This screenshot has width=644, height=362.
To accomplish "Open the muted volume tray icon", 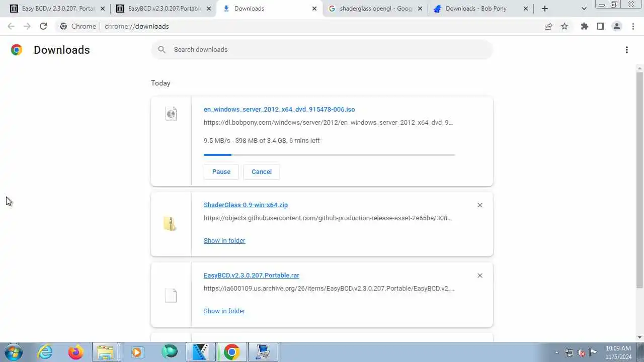I will click(x=581, y=352).
